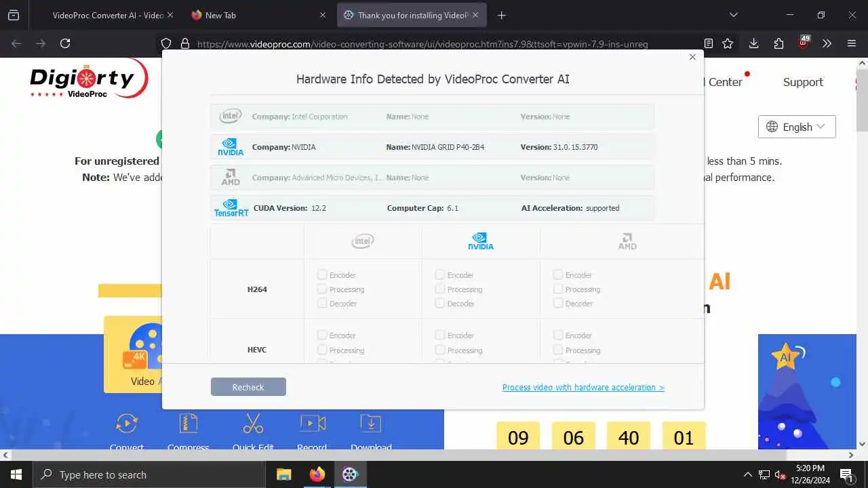This screenshot has width=868, height=488.
Task: Open the Windows Start menu
Action: point(16,474)
